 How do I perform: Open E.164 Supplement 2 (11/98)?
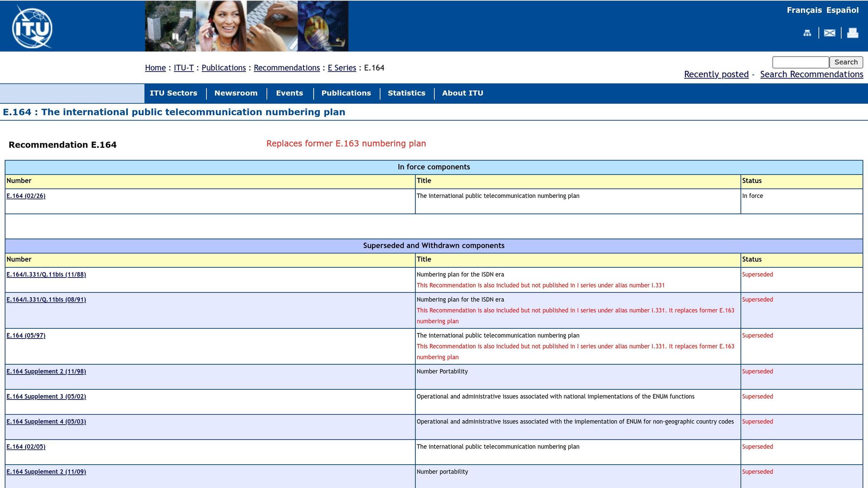[x=46, y=372]
